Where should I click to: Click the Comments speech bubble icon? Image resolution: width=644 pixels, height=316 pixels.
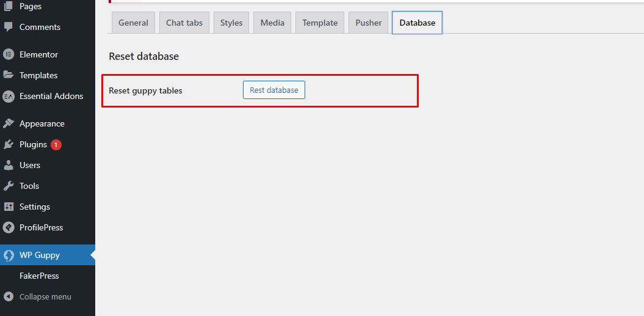(x=9, y=27)
